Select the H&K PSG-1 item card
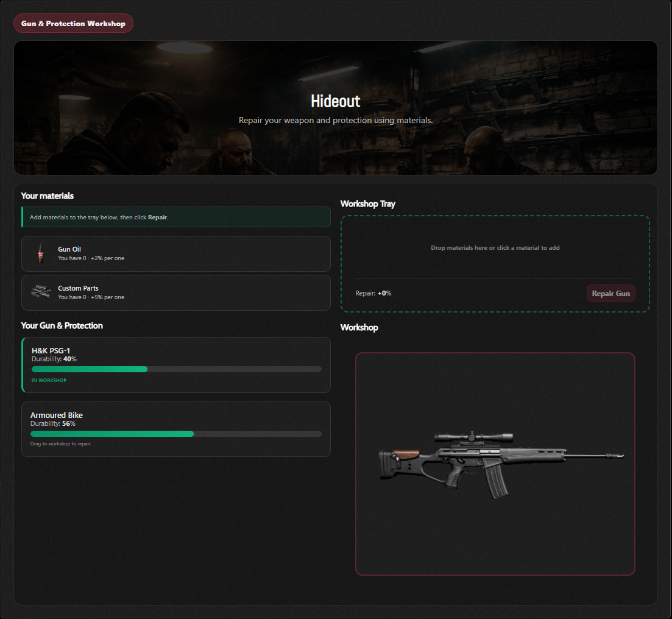Screen dimensions: 672x619 coord(175,365)
